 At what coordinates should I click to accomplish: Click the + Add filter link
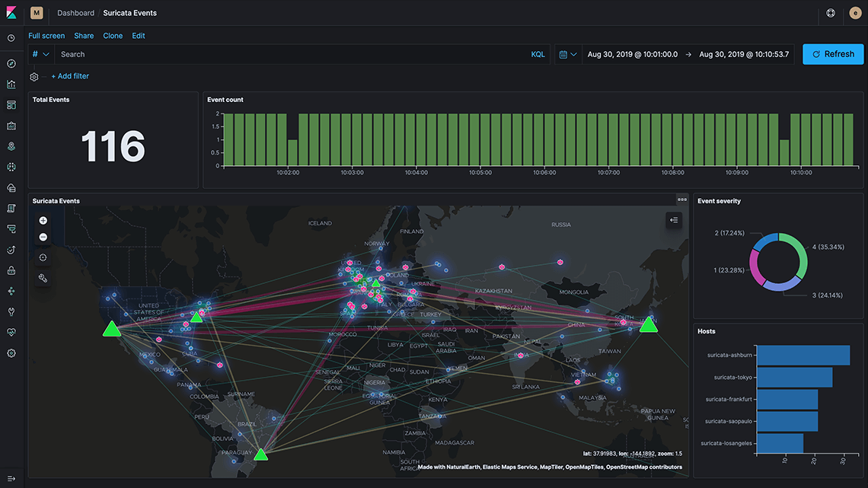point(70,76)
